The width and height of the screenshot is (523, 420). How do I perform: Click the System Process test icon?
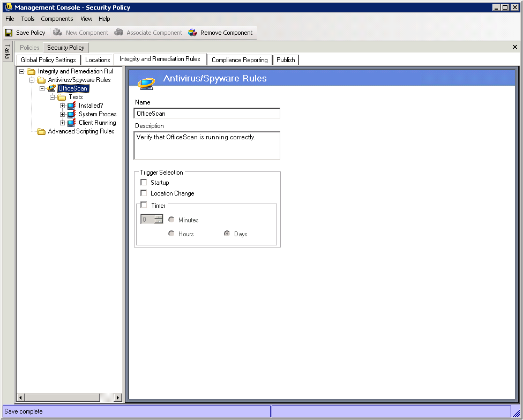[x=72, y=114]
